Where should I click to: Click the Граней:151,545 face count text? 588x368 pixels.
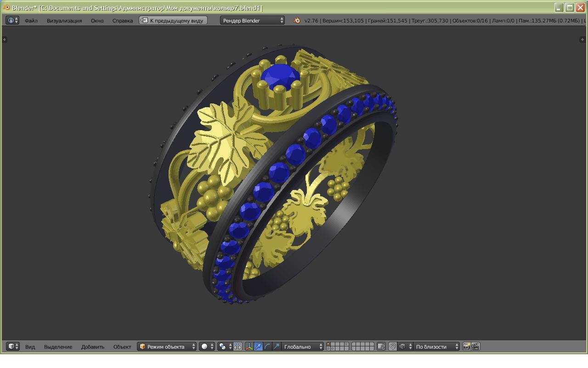point(388,21)
